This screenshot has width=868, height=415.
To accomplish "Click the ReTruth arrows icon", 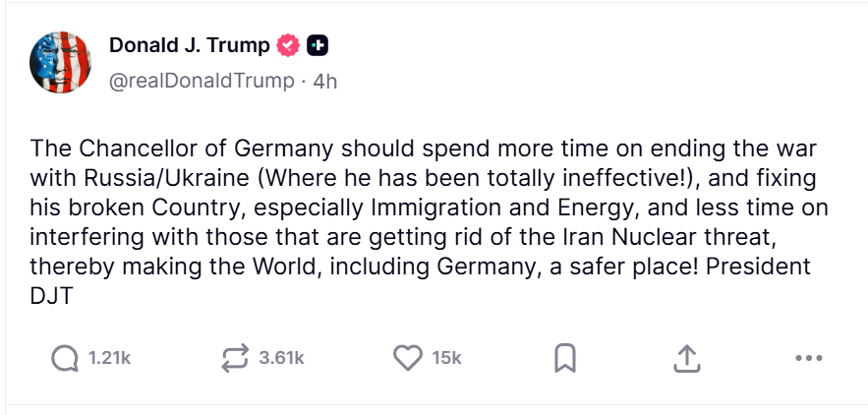I will pyautogui.click(x=236, y=358).
